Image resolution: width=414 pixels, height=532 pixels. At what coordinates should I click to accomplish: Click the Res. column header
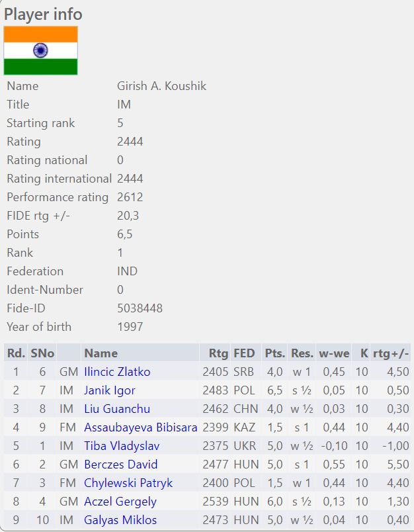[x=302, y=353]
